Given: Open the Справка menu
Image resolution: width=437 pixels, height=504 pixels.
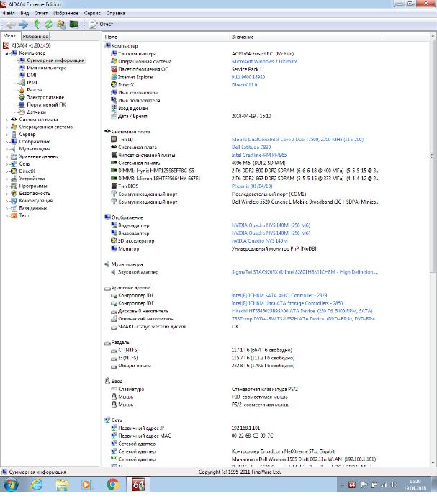Looking at the screenshot, I should click(x=115, y=13).
